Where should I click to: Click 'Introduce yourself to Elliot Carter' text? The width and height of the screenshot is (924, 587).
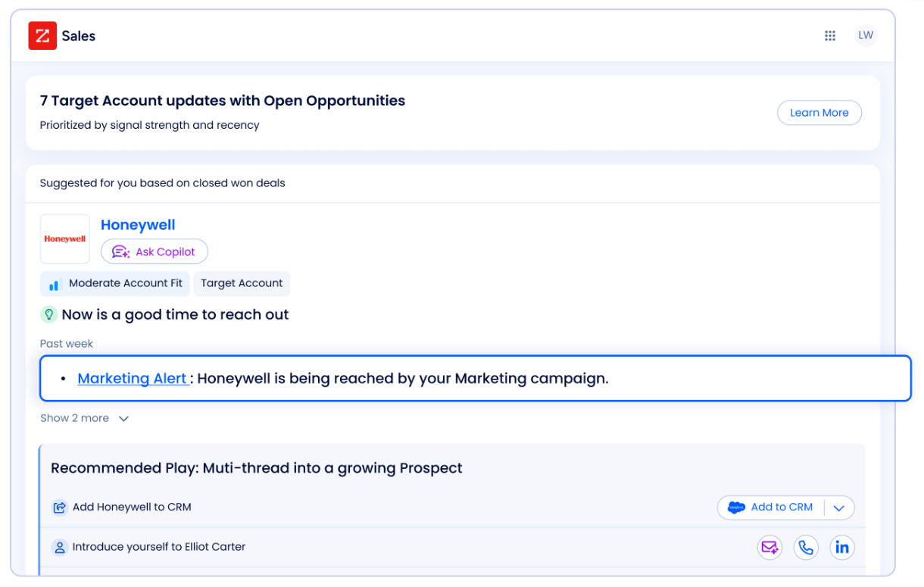pos(159,547)
